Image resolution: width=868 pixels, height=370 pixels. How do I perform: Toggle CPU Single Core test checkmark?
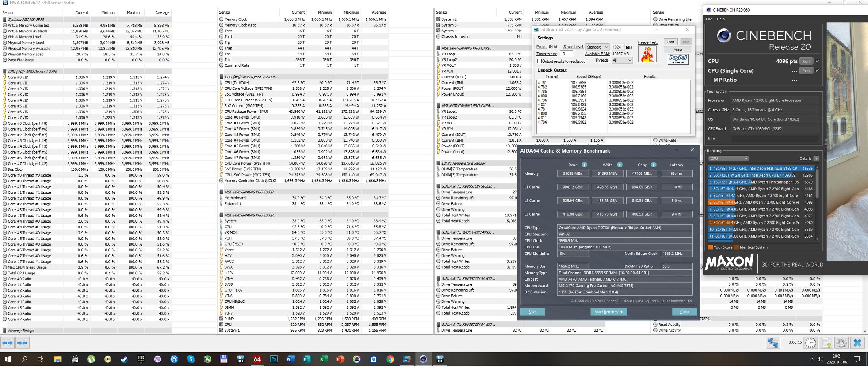click(817, 70)
